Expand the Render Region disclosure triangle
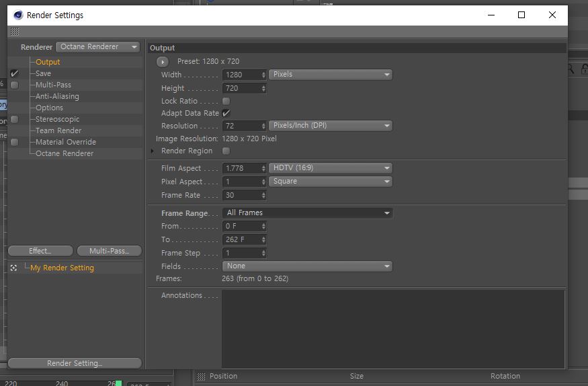The width and height of the screenshot is (588, 386). click(x=153, y=151)
